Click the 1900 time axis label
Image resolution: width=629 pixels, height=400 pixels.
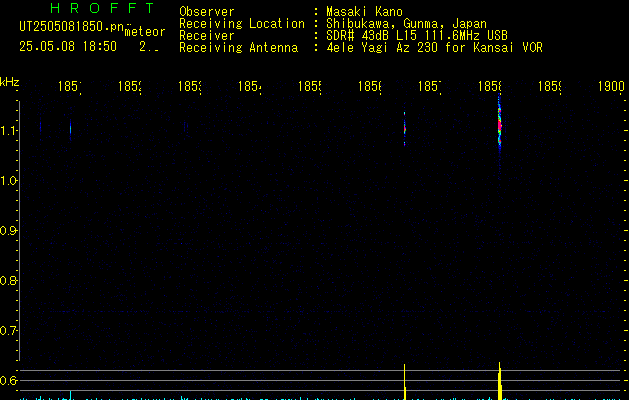[611, 86]
